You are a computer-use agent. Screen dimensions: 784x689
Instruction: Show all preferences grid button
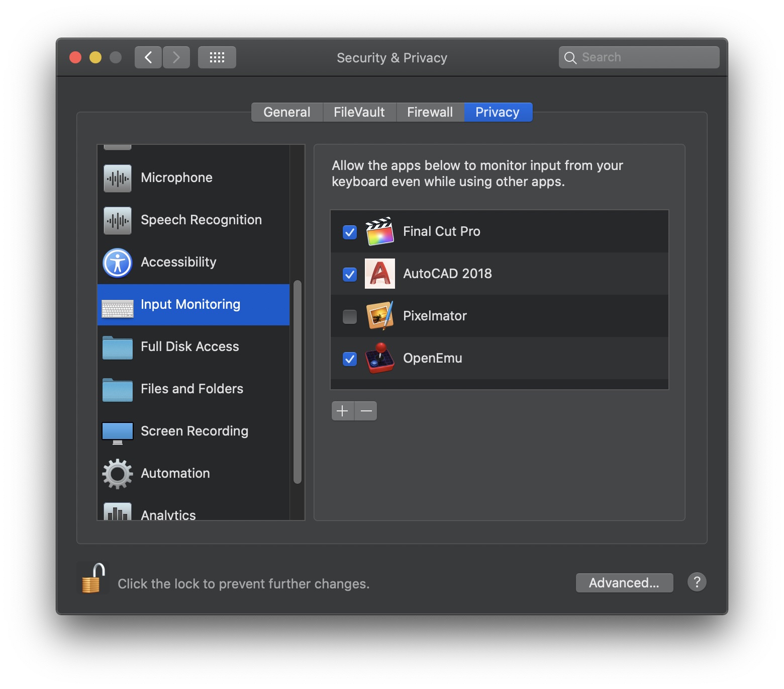coord(217,57)
